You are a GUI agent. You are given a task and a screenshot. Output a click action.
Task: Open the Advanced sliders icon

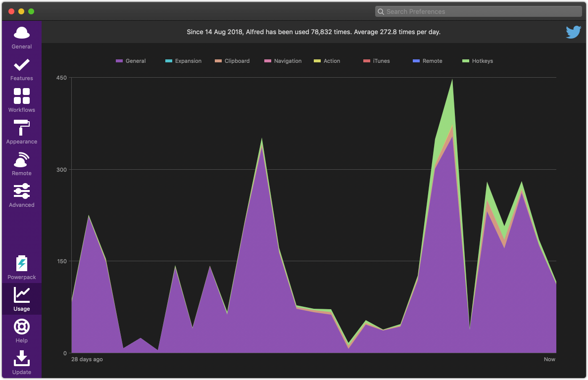pos(22,191)
